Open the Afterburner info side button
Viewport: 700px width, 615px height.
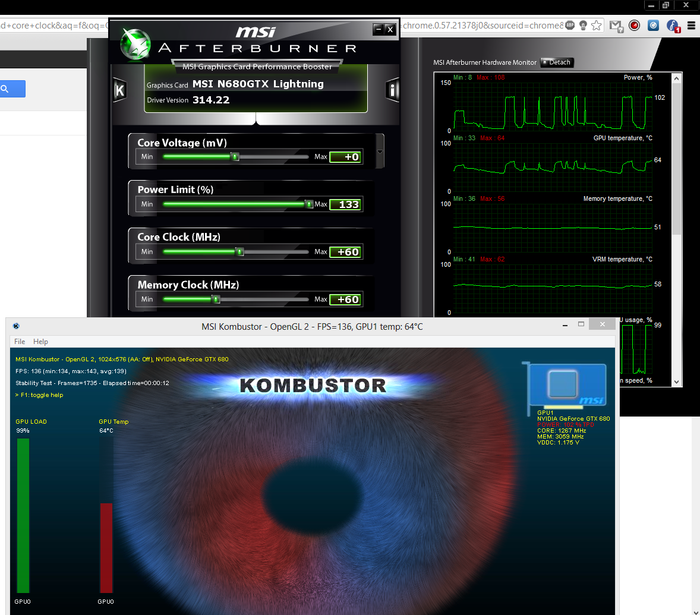click(x=392, y=90)
